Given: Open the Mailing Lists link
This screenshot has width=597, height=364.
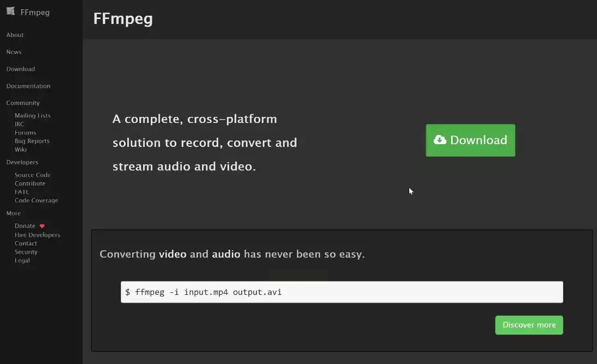Looking at the screenshot, I should coord(33,115).
